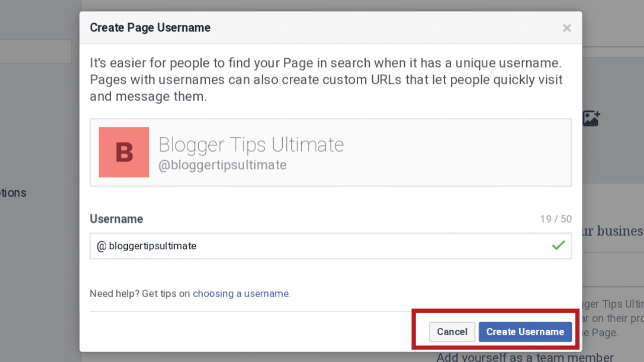
Task: Click the red B page avatar
Action: point(124,152)
